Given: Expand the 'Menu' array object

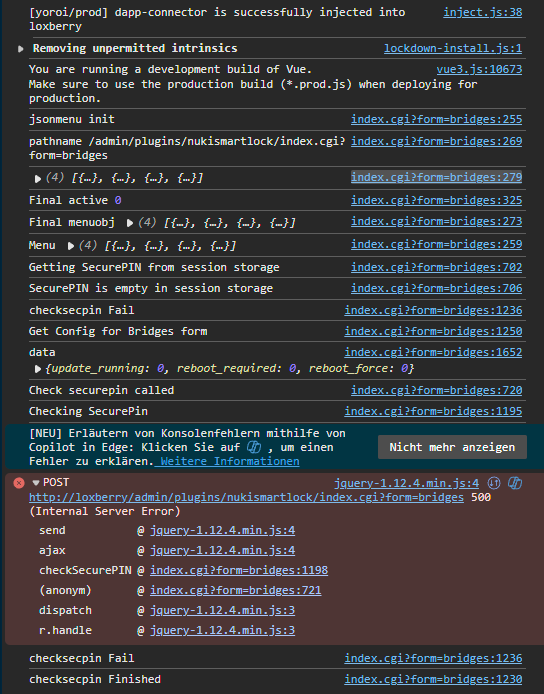Looking at the screenshot, I should pyautogui.click(x=70, y=246).
